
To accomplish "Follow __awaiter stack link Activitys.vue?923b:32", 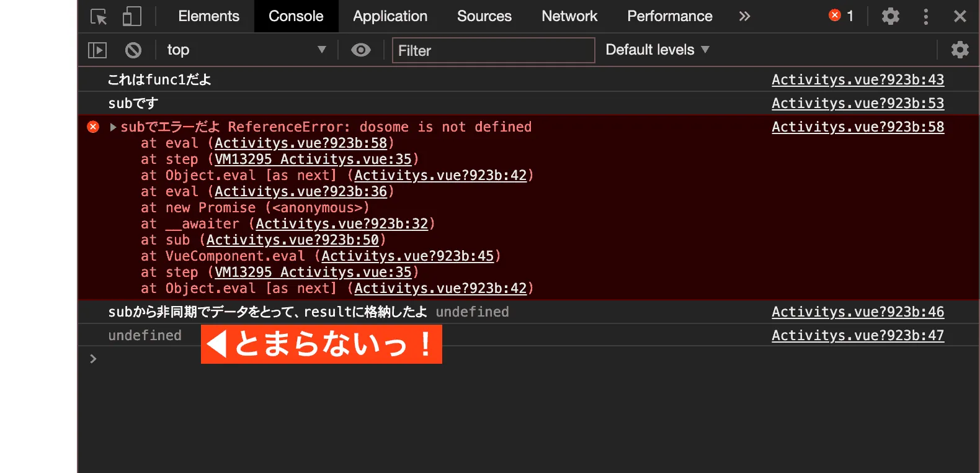I will click(342, 223).
